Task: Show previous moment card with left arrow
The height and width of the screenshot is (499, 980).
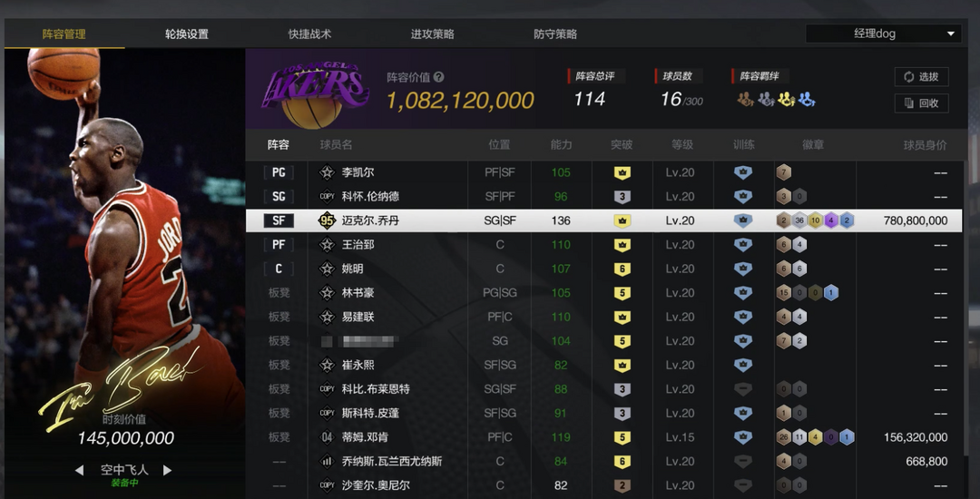Action: [x=79, y=470]
